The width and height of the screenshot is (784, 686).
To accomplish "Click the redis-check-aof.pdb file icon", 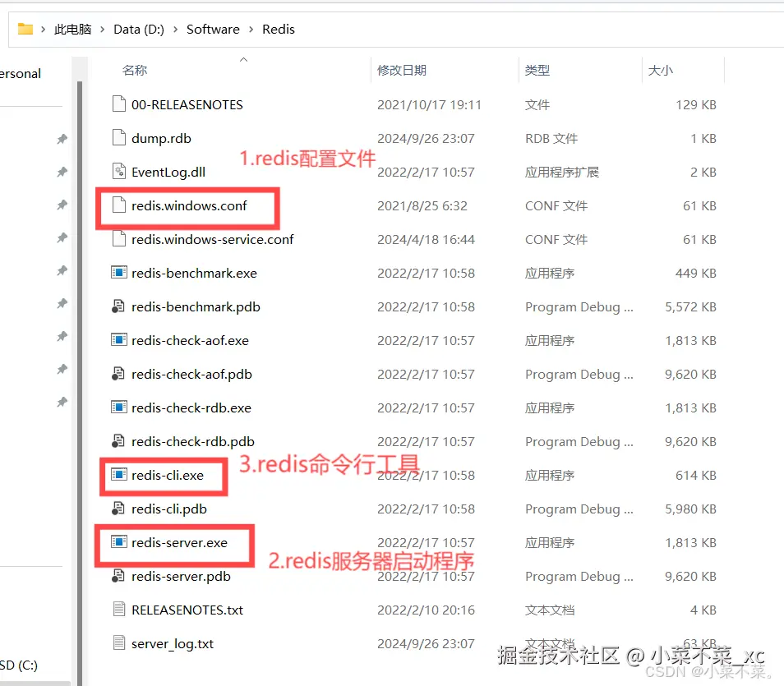I will 118,374.
